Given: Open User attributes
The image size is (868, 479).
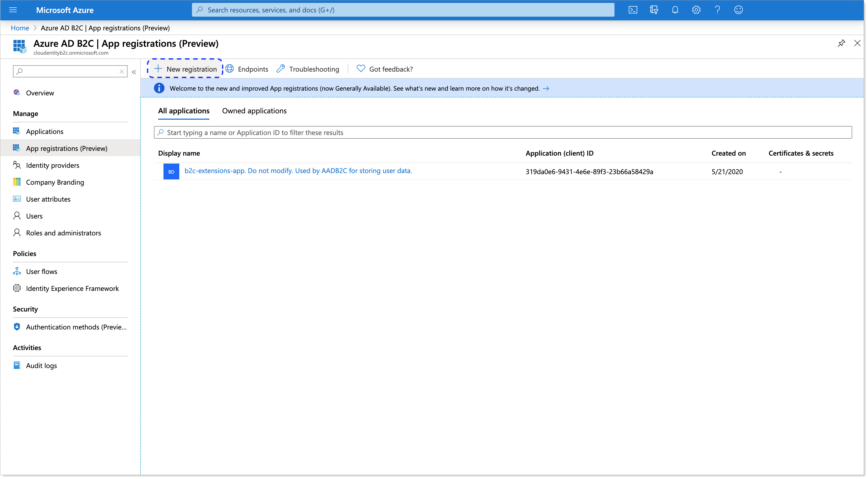Looking at the screenshot, I should click(x=48, y=199).
